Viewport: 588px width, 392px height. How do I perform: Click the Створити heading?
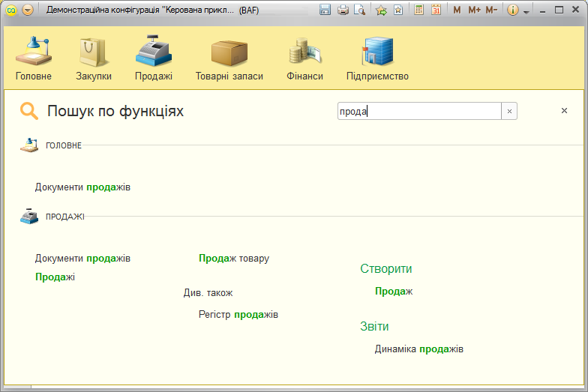pos(385,268)
